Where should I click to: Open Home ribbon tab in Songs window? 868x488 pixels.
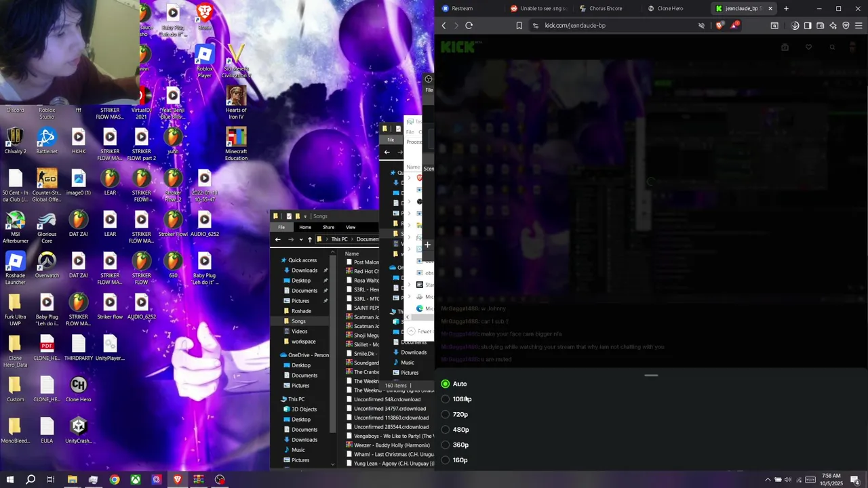[305, 227]
